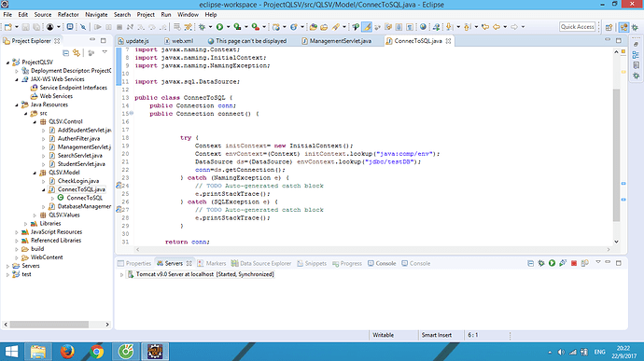
Task: Open Firefox from the taskbar
Action: pos(67,352)
